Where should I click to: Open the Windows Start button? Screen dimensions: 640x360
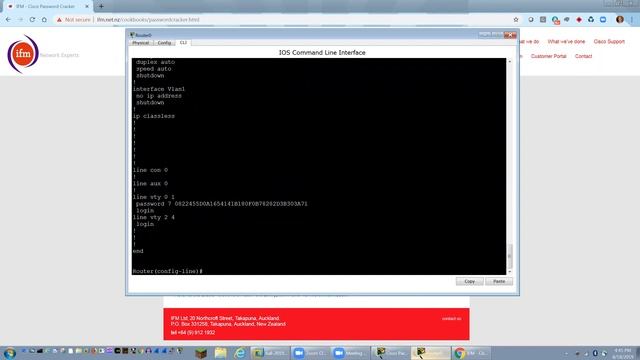tap(9, 353)
